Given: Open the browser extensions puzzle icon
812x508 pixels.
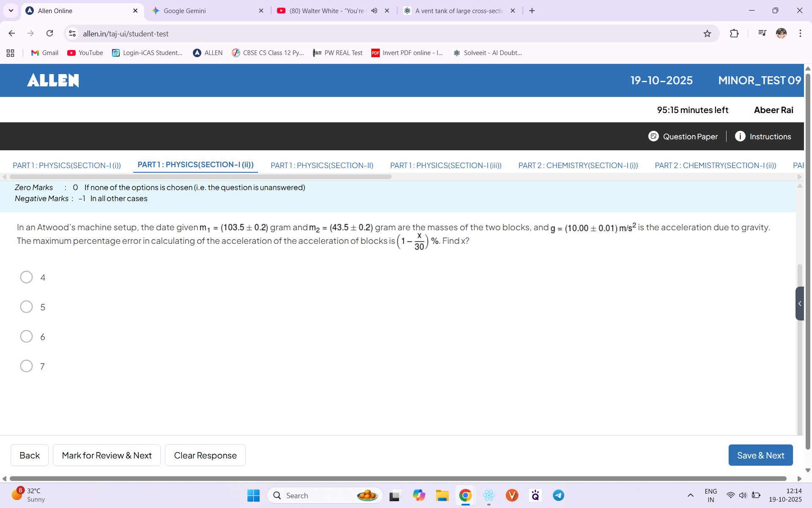Looking at the screenshot, I should [734, 33].
